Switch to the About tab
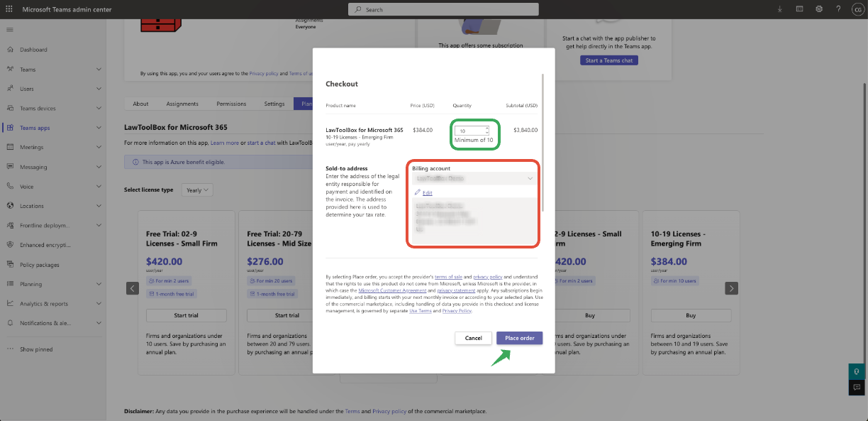Viewport: 868px width, 421px height. coord(140,104)
